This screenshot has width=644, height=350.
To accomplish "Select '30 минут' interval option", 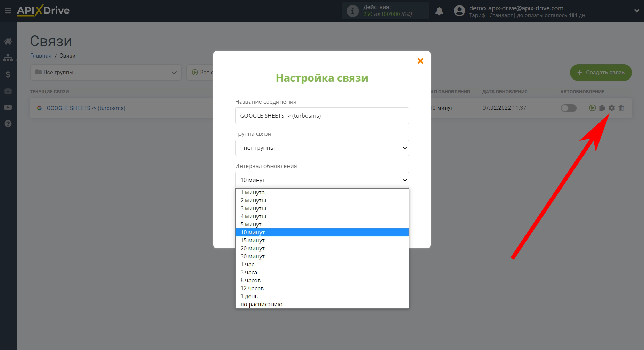I will (x=322, y=256).
